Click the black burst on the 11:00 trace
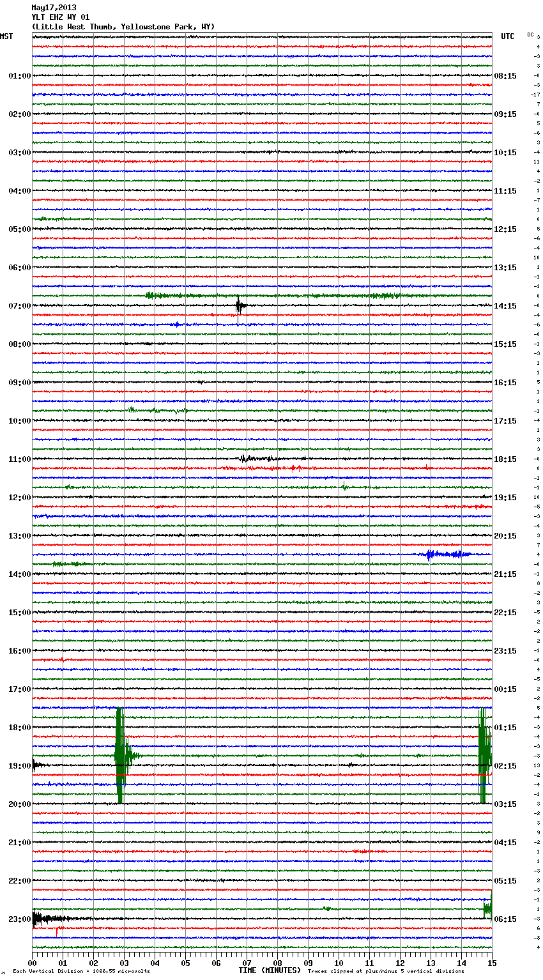This screenshot has height=980, width=543. [x=259, y=458]
